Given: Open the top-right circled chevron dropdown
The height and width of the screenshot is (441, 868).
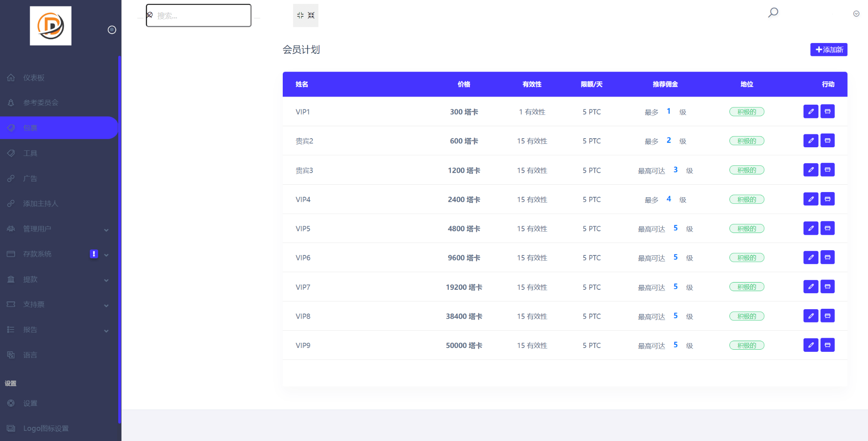Looking at the screenshot, I should click(x=856, y=14).
